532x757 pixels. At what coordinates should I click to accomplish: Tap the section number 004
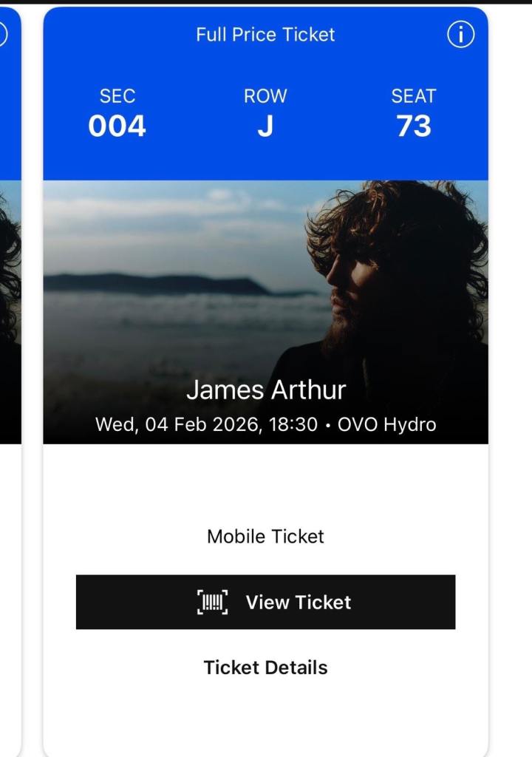[117, 126]
